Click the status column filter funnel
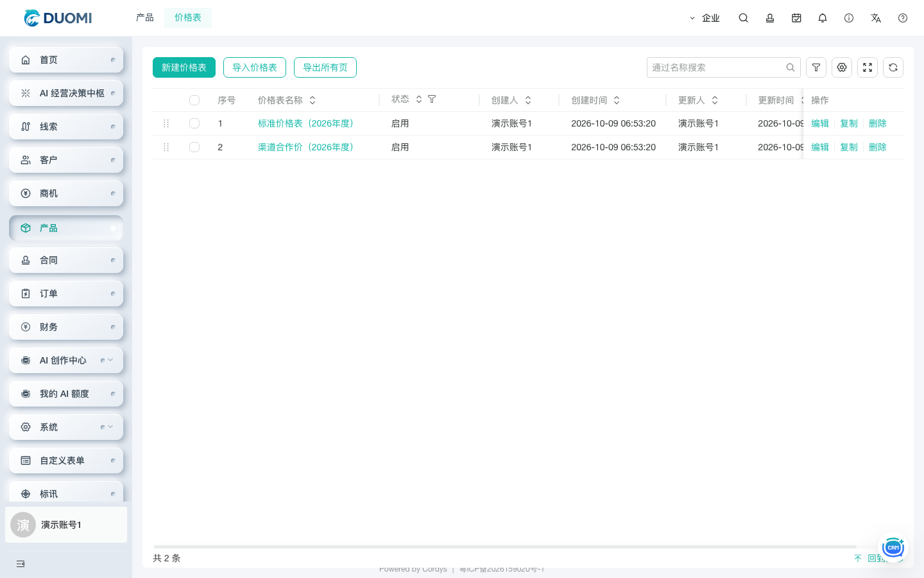Viewport: 924px width, 578px height. (432, 99)
